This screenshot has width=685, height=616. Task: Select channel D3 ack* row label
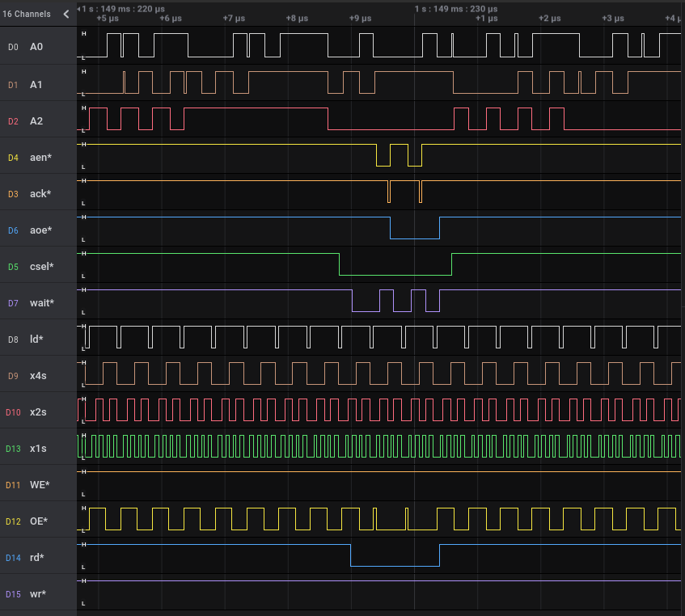point(39,193)
